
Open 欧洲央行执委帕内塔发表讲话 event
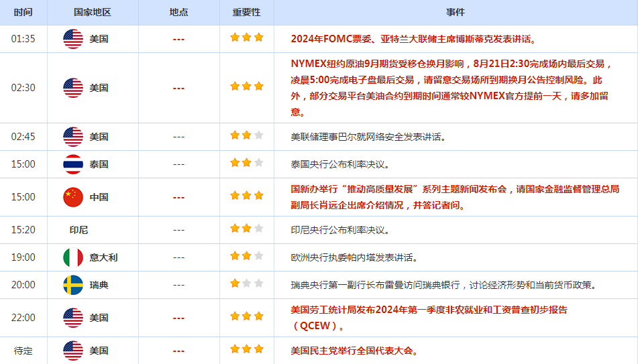(354, 258)
